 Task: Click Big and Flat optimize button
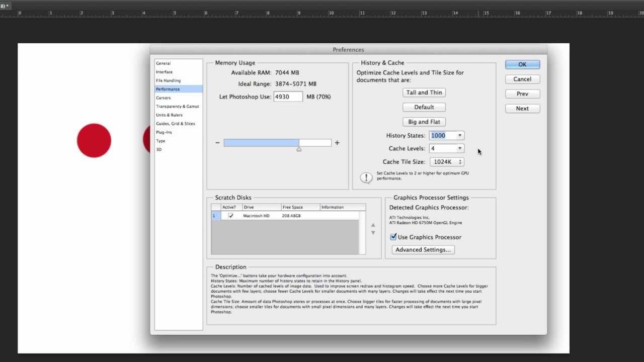[424, 122]
